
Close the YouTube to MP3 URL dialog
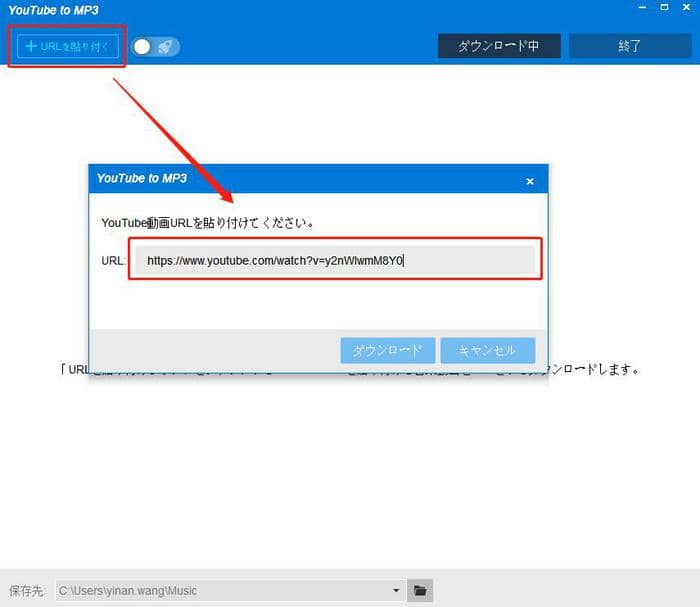point(530,181)
